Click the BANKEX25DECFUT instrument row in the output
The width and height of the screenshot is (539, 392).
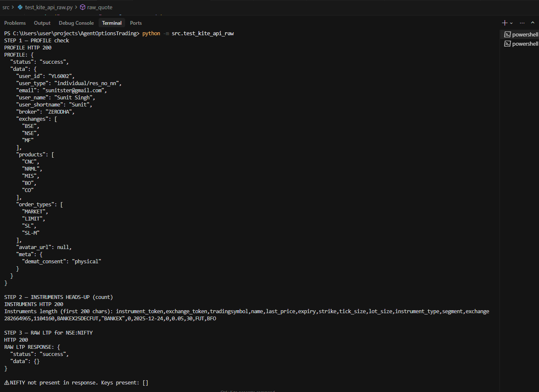click(x=110, y=319)
